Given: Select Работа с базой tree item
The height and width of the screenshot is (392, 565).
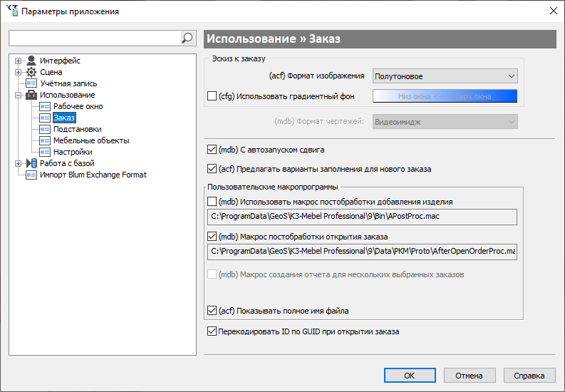Looking at the screenshot, I should tap(67, 163).
